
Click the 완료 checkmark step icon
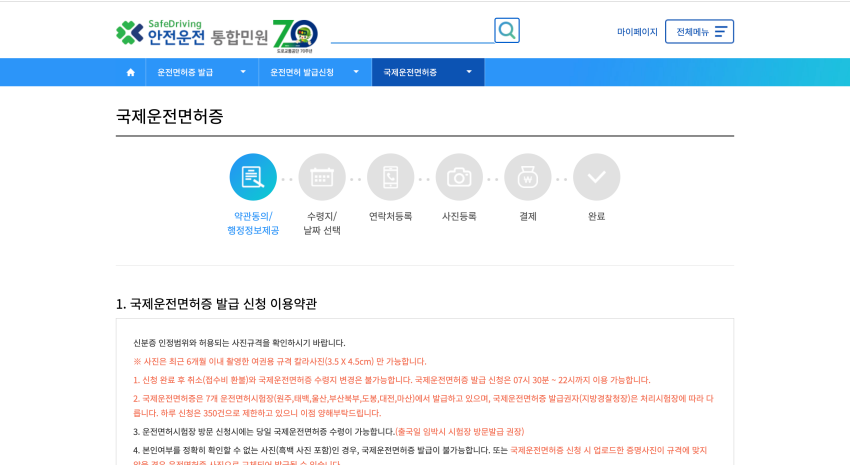[x=596, y=177]
